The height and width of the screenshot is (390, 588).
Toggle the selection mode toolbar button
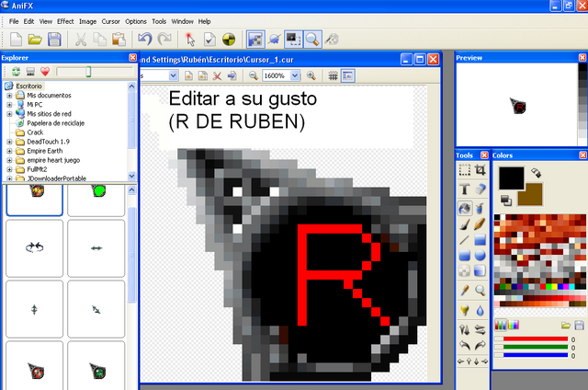coord(293,39)
